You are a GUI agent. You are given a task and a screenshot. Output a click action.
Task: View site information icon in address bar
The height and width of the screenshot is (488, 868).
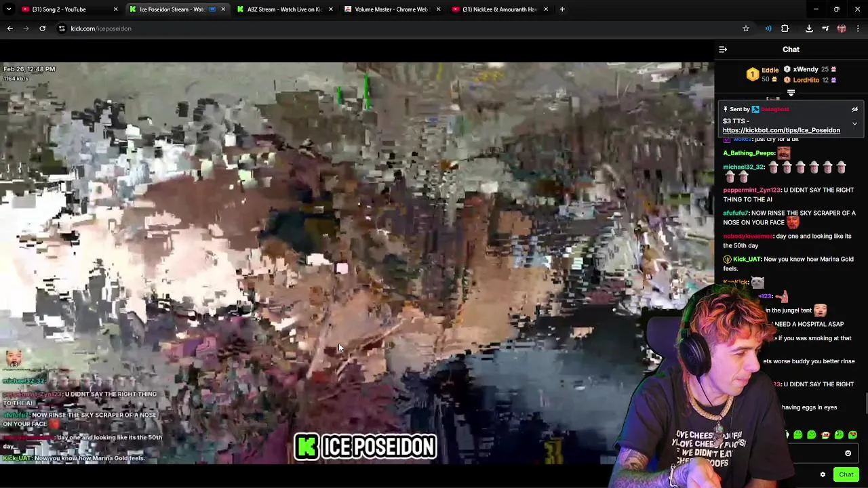tap(61, 28)
